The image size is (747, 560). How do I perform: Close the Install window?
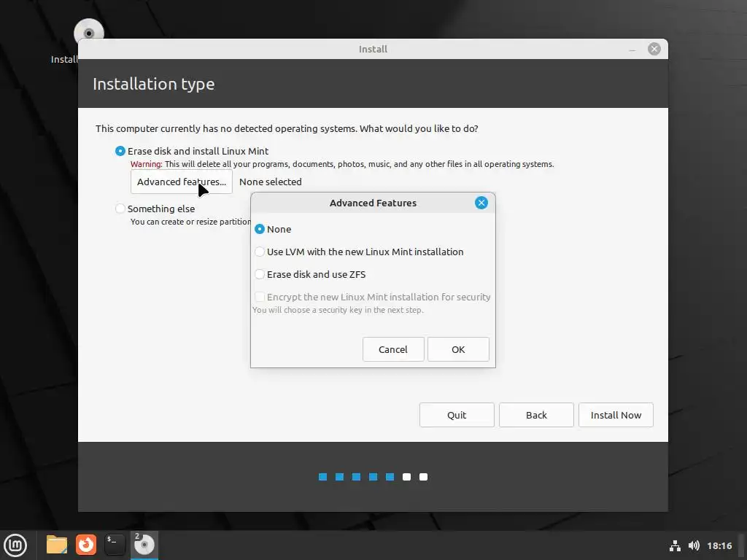[654, 49]
